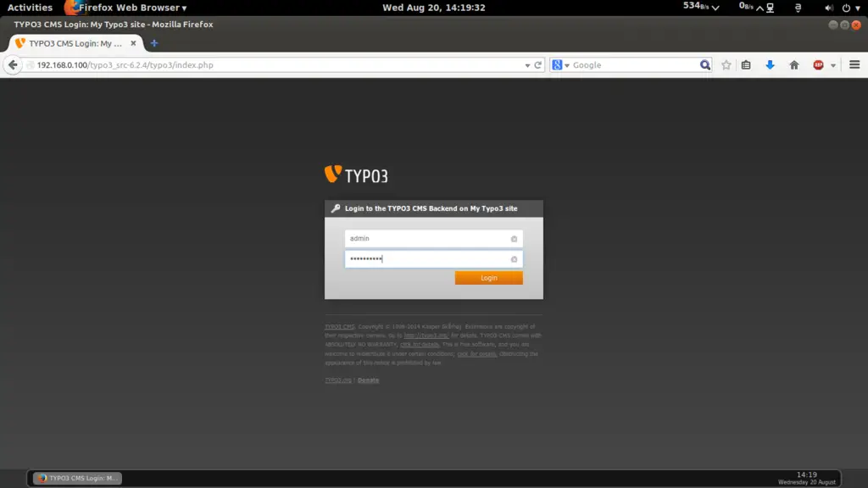The image size is (868, 488).
Task: Reload the current page
Action: click(537, 64)
